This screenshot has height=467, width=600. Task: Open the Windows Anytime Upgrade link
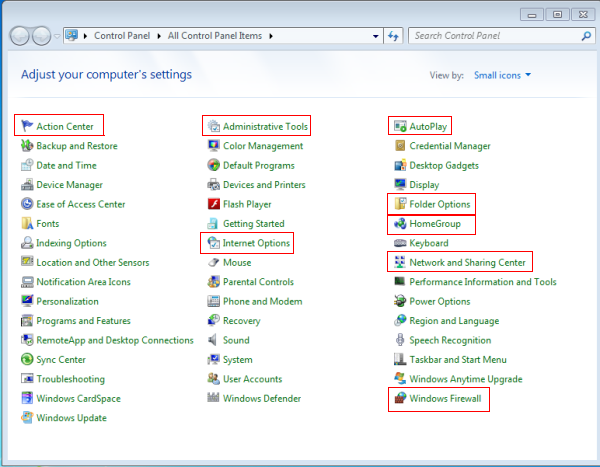466,379
